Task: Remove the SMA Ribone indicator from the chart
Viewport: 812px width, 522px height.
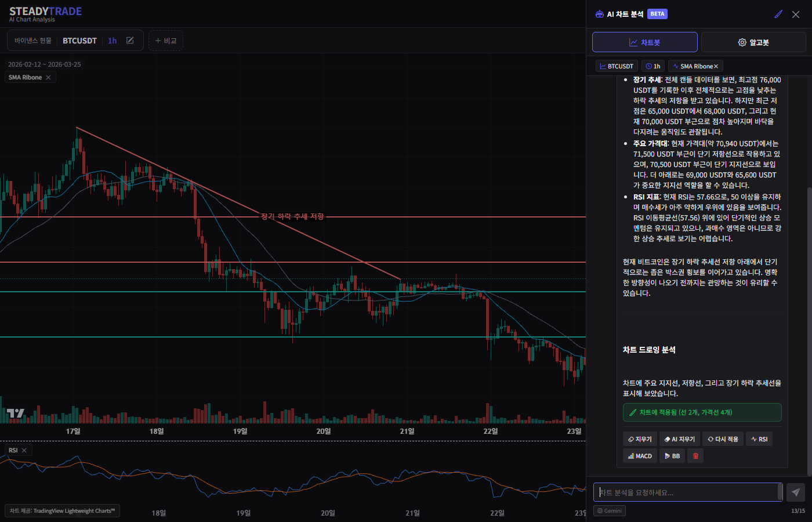Action: 48,78
